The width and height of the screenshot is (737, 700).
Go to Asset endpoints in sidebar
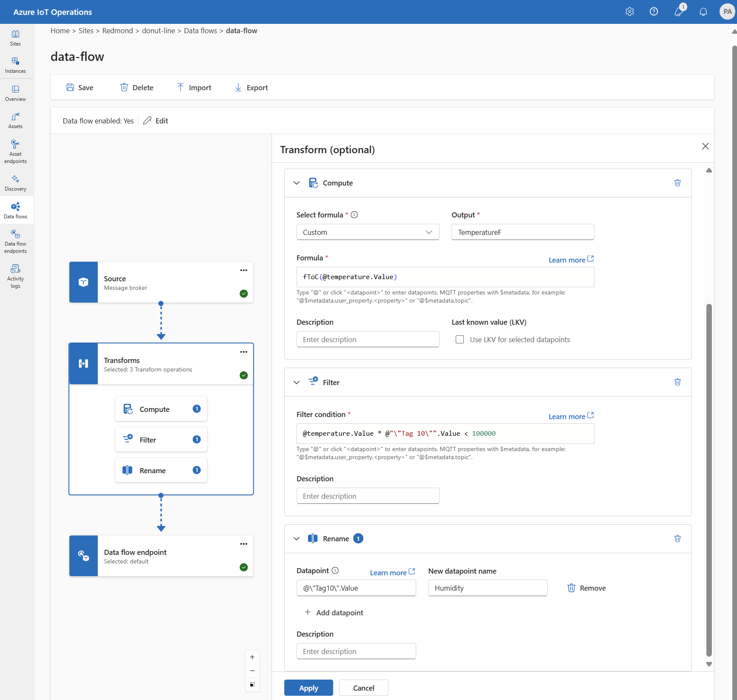pyautogui.click(x=16, y=151)
